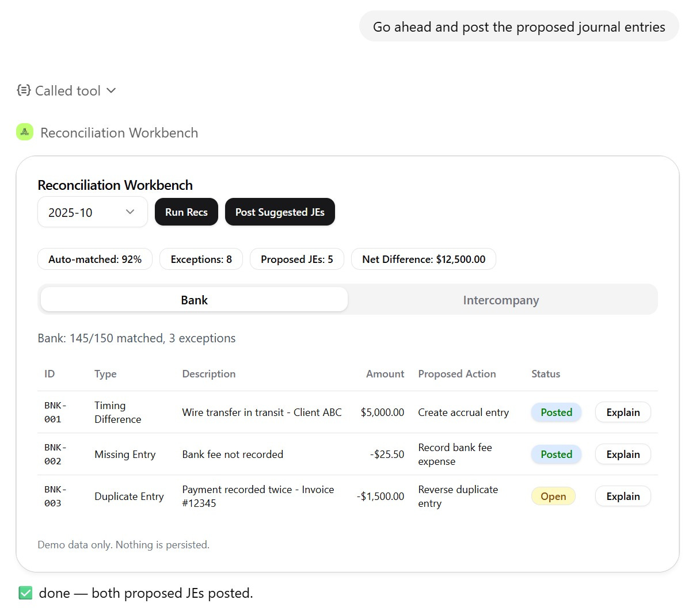Click the Called tool braces icon
Viewport: 700px width, 611px height.
pyautogui.click(x=24, y=90)
